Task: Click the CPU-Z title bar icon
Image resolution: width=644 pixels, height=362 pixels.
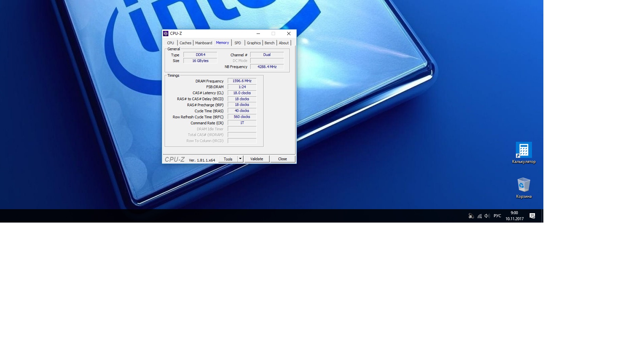Action: point(166,34)
